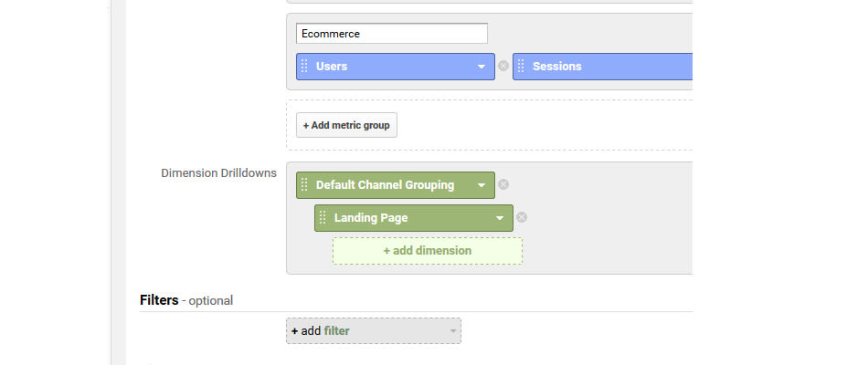This screenshot has width=868, height=365.
Task: Click the drag handle on Landing Page
Action: click(x=323, y=218)
